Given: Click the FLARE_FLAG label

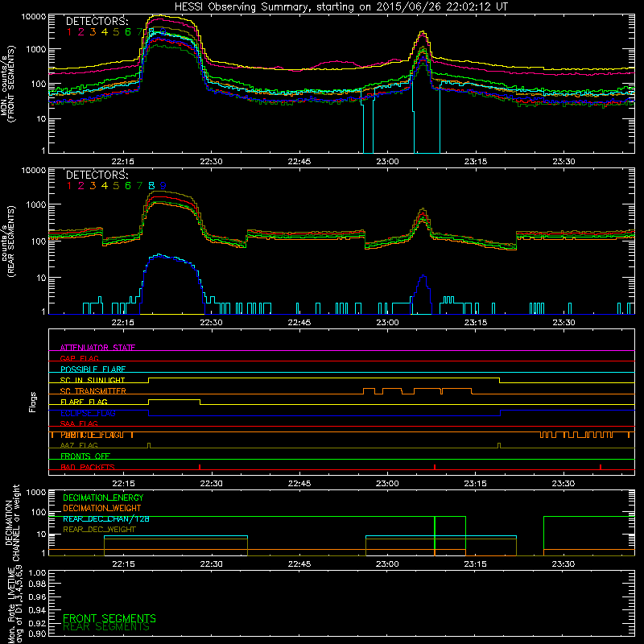Looking at the screenshot, I should 84,402.
